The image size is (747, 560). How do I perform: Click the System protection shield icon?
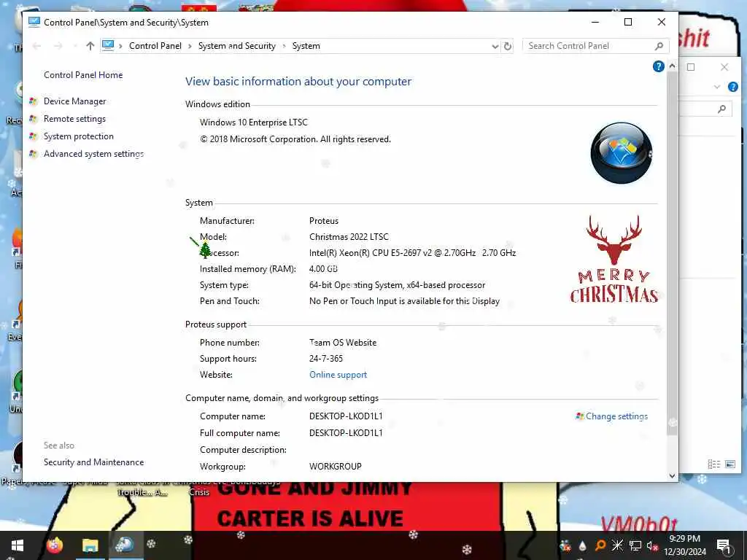coord(33,136)
